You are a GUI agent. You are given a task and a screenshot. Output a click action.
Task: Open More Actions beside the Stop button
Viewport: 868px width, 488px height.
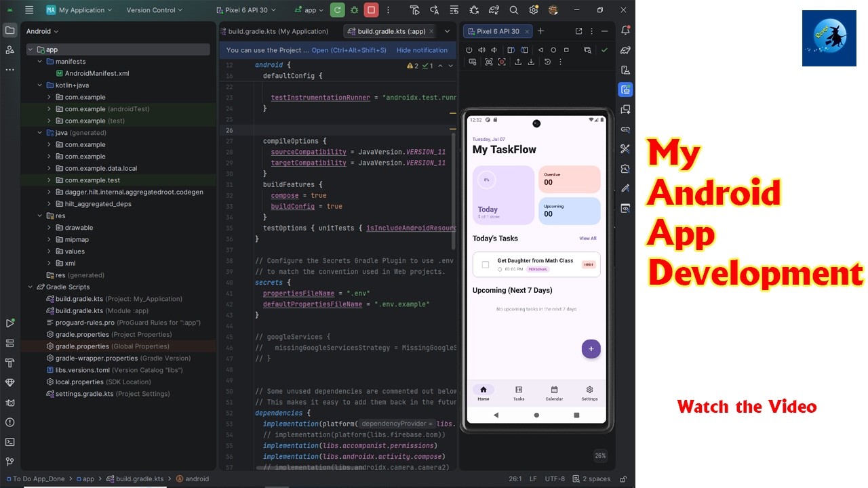point(388,10)
